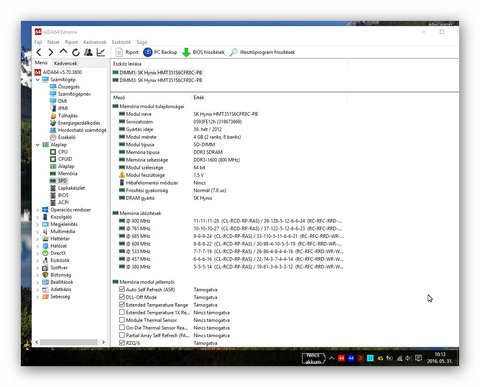The width and height of the screenshot is (480, 387).
Task: Expand the Kiszolgáló node
Action: click(38, 217)
